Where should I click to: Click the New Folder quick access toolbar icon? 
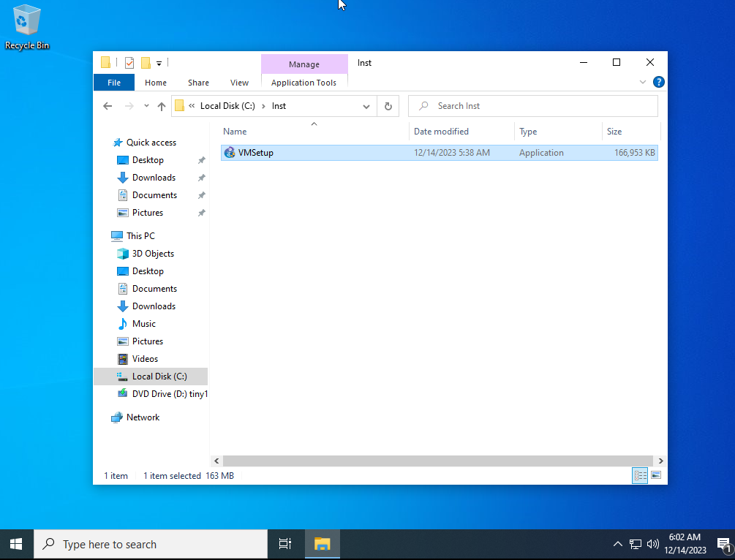click(x=146, y=62)
